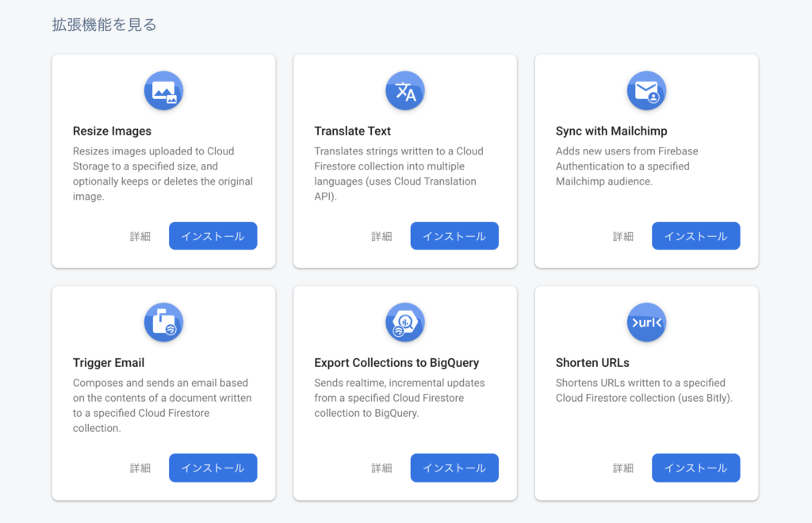Click the description starting 'Composes and sends'
This screenshot has width=812, height=523.
point(163,406)
